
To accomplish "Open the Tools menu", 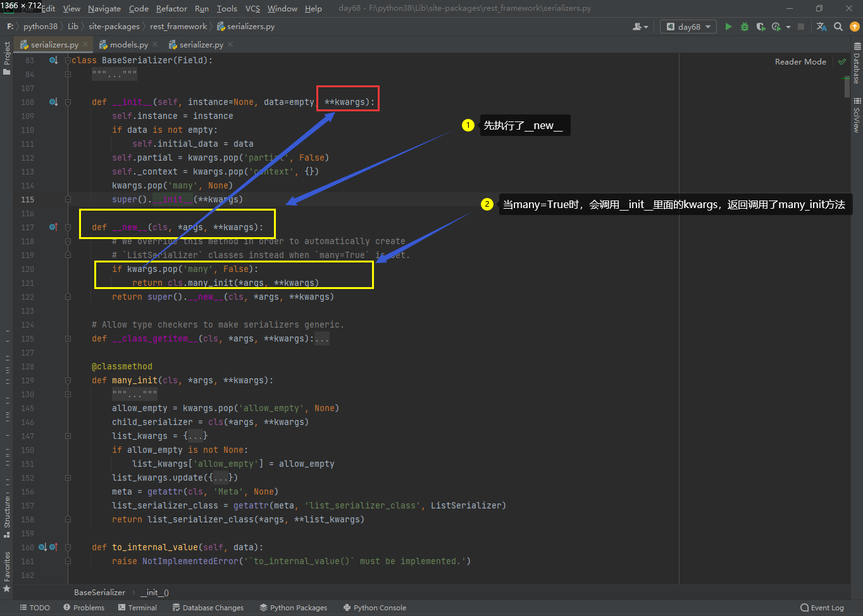I will 227,8.
